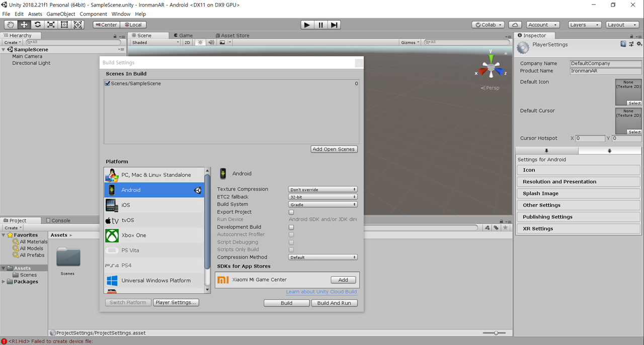Expand Other Settings section
Screen dimensions: 644x345
[x=578, y=205]
